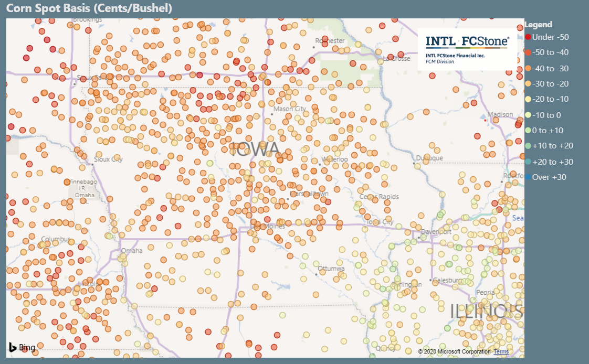
Task: Select the '-40 to -30' legend swatch
Action: (528, 68)
